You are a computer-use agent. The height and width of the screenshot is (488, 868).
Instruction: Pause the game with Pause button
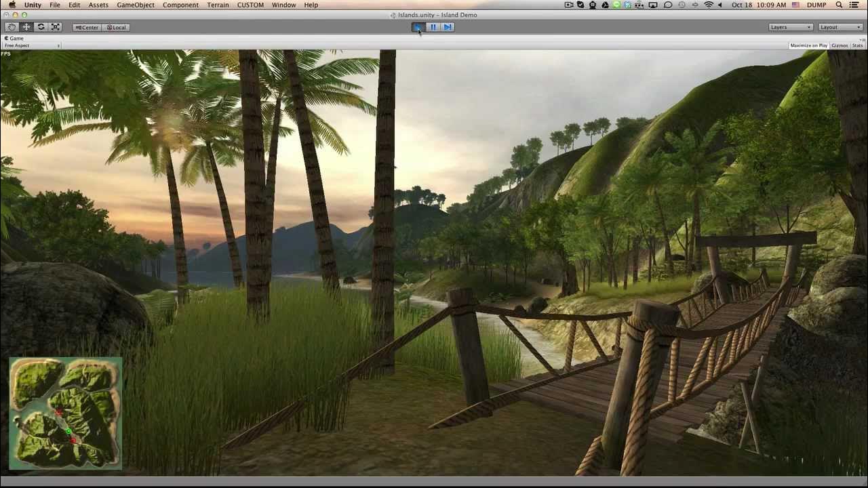click(x=433, y=27)
